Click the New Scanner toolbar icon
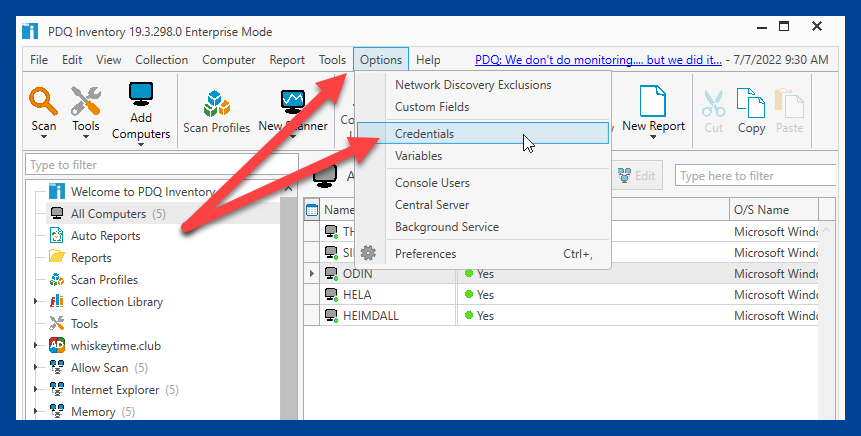 293,102
